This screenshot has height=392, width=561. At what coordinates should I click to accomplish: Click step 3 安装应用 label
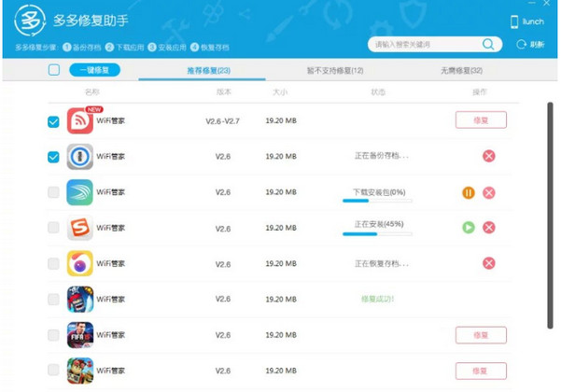click(x=172, y=48)
